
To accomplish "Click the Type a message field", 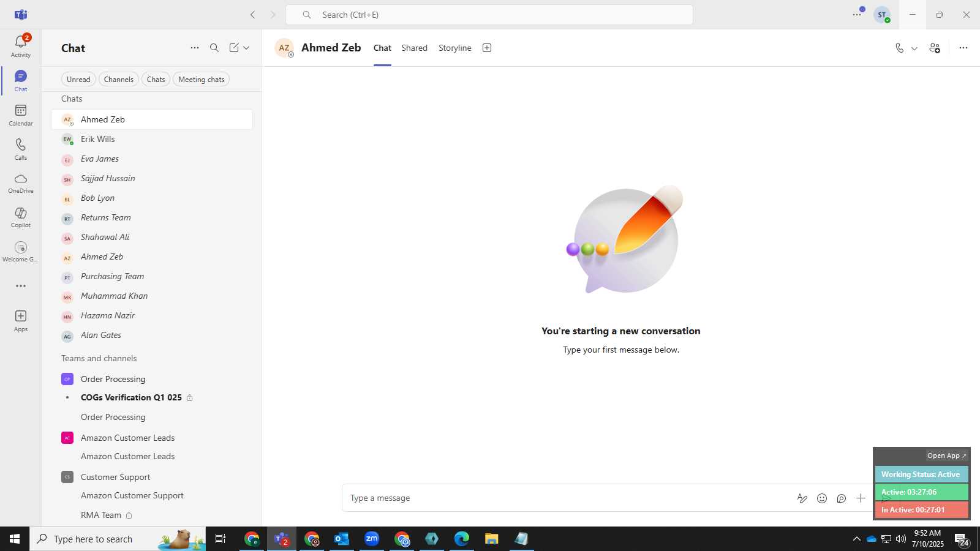I will tap(567, 498).
